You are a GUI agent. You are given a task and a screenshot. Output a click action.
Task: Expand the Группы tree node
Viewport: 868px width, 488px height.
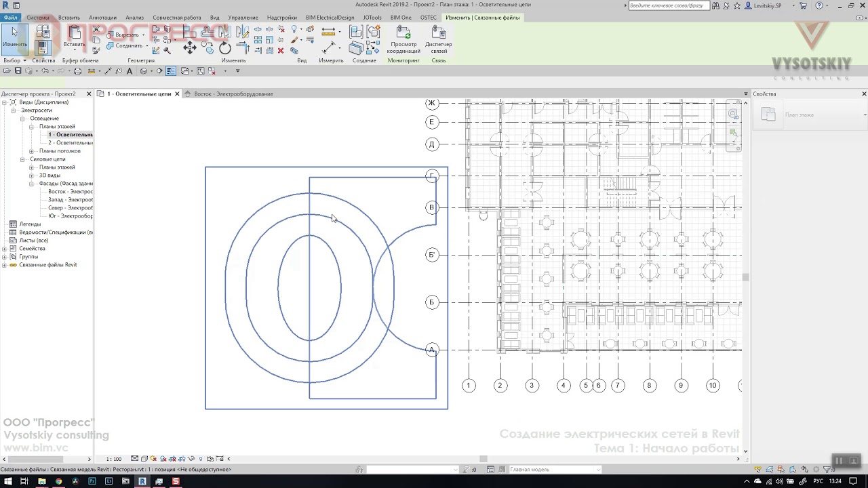pyautogui.click(x=5, y=257)
